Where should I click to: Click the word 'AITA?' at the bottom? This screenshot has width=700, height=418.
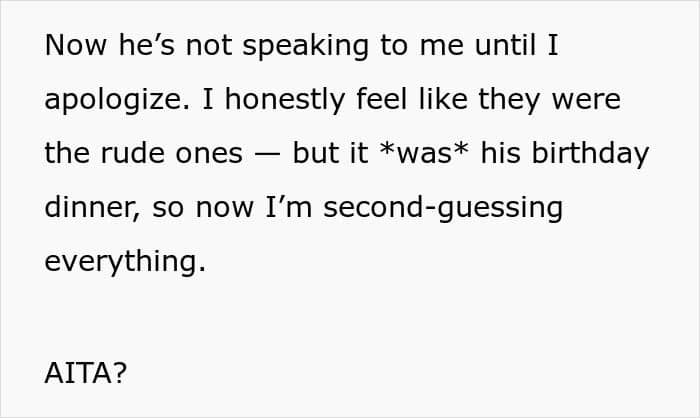86,372
